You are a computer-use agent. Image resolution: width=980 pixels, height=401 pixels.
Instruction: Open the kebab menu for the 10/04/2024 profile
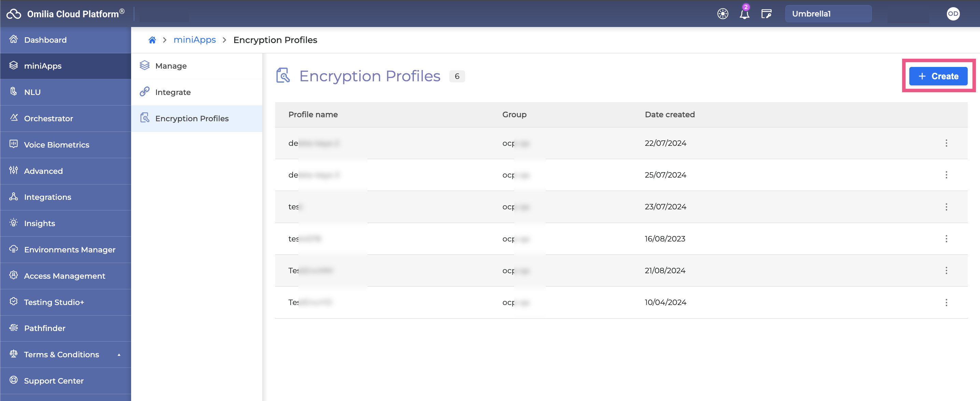click(x=947, y=303)
